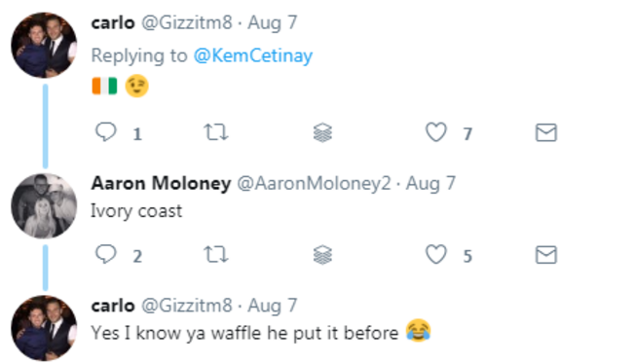
Task: Open Aaron Moloney's profile name
Action: click(x=161, y=183)
